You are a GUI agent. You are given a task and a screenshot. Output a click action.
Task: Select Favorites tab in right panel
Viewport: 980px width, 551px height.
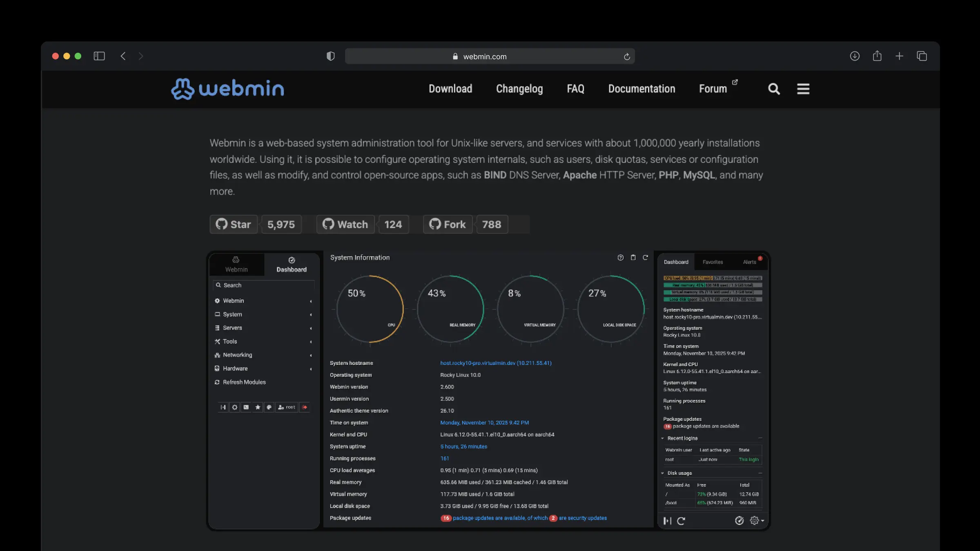coord(713,262)
